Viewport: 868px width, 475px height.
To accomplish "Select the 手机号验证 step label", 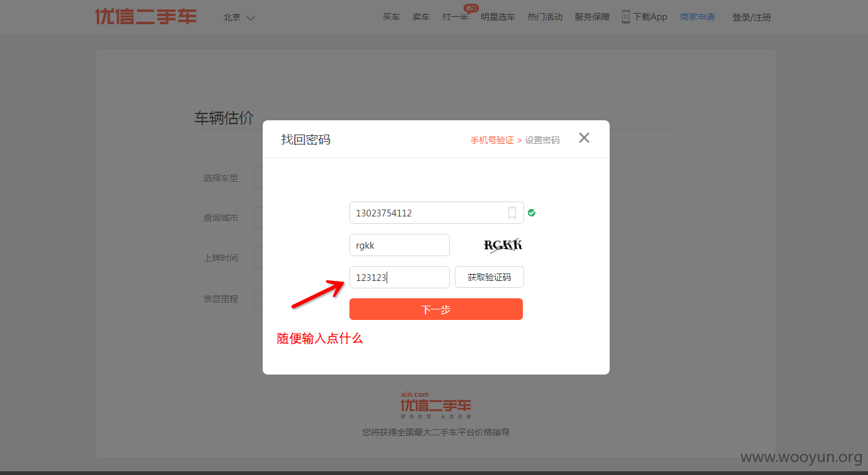I will click(492, 140).
